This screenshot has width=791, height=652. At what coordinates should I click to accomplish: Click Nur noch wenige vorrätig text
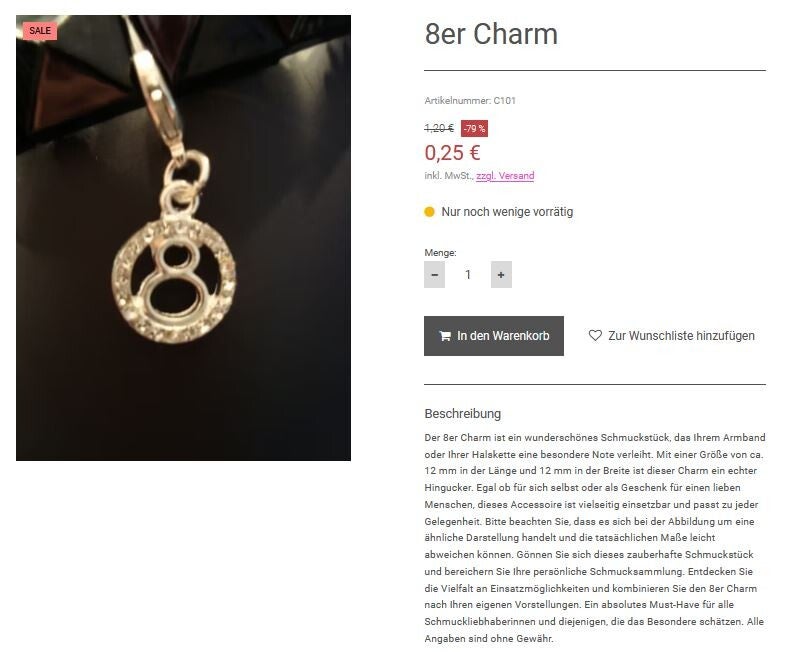[507, 212]
